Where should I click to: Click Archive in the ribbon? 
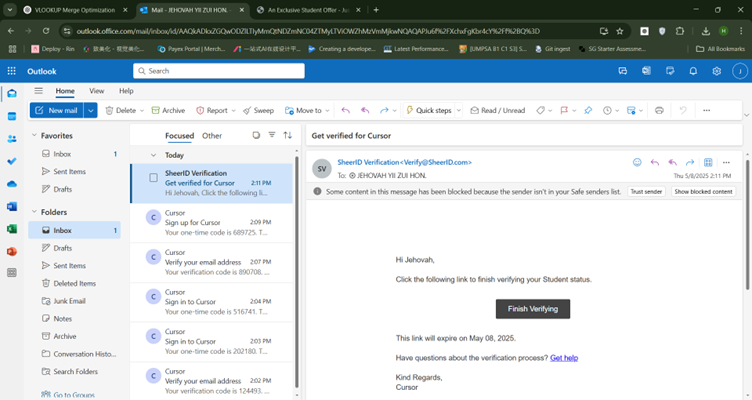click(168, 110)
